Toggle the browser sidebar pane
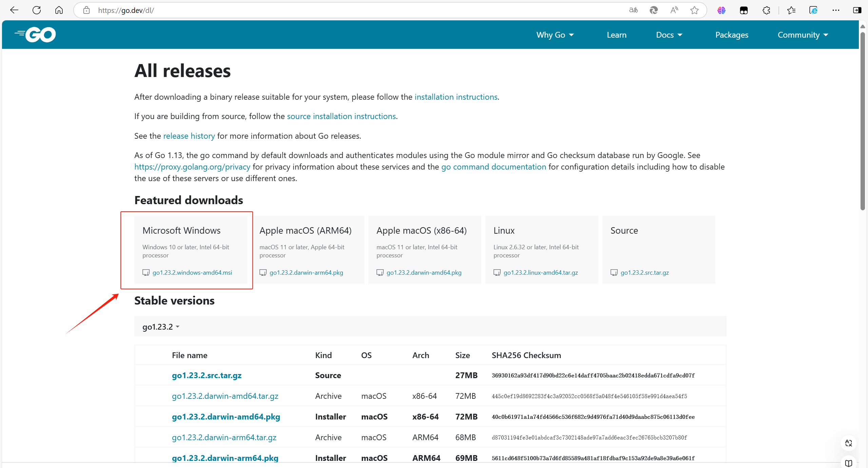Image resolution: width=868 pixels, height=468 pixels. 857,10
